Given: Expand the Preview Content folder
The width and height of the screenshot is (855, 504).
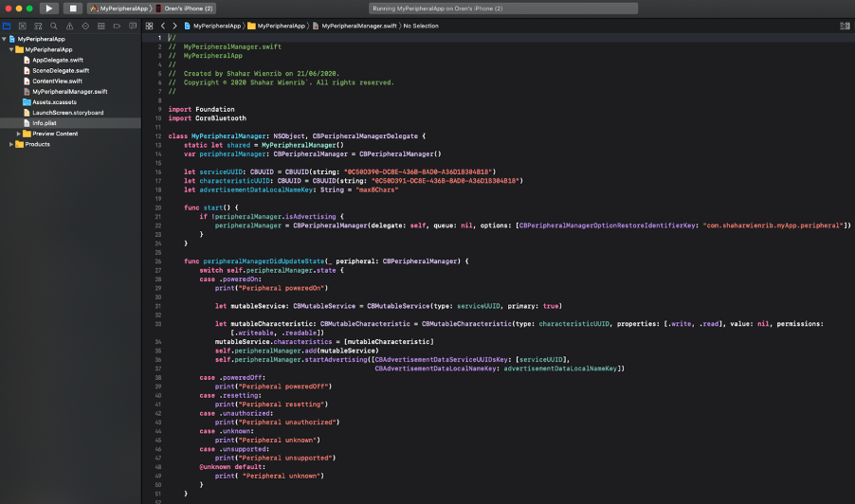Looking at the screenshot, I should pyautogui.click(x=19, y=134).
